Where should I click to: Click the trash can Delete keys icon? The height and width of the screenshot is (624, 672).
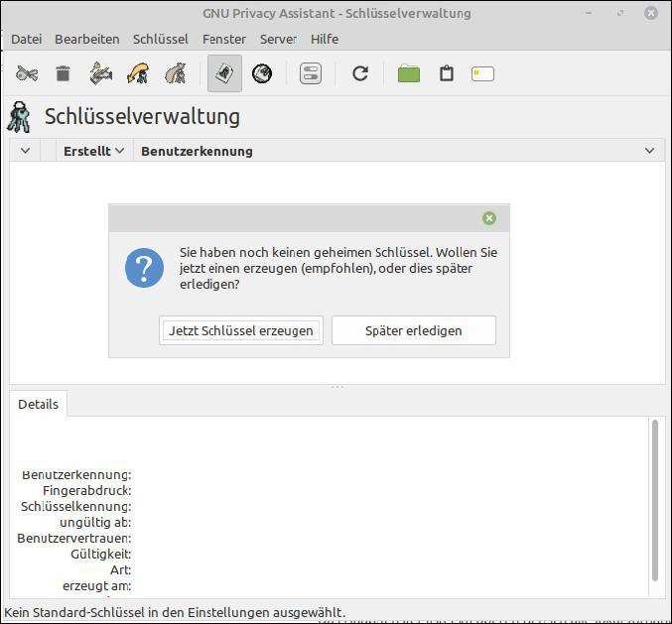[63, 73]
